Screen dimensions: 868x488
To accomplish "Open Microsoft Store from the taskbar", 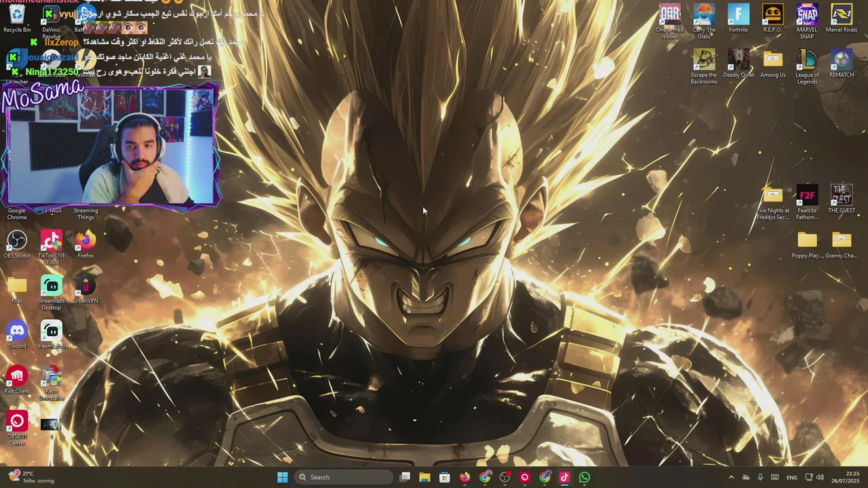I will coord(445,477).
